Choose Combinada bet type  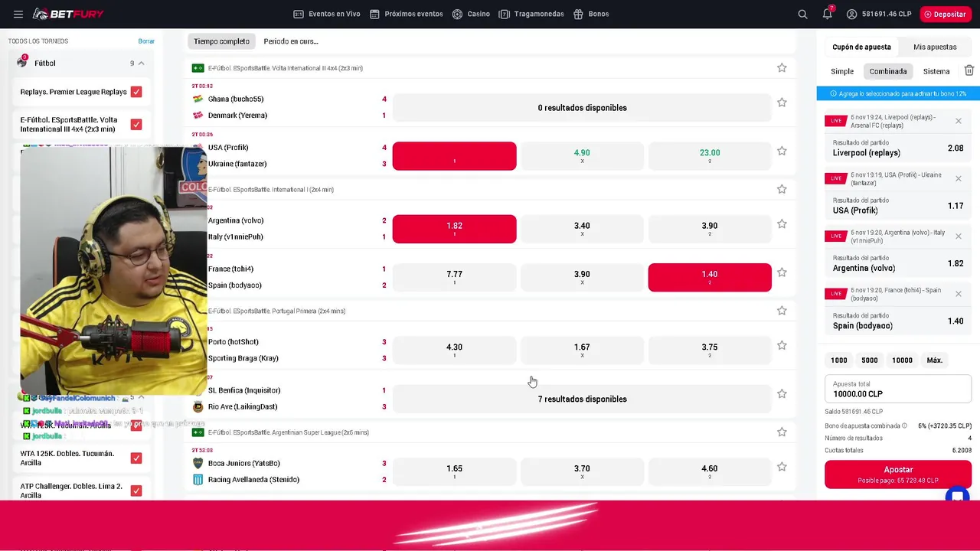click(888, 71)
